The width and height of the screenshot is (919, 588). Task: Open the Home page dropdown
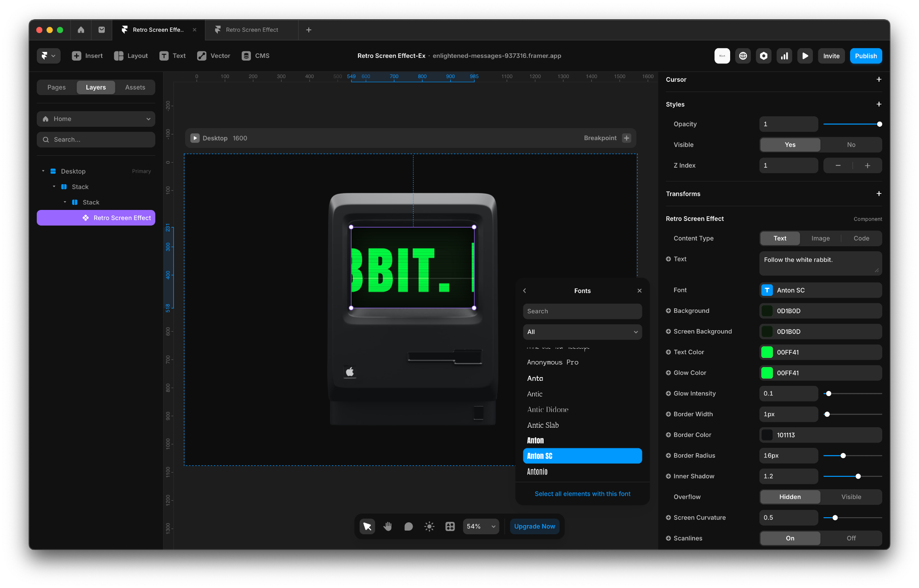[x=96, y=119]
